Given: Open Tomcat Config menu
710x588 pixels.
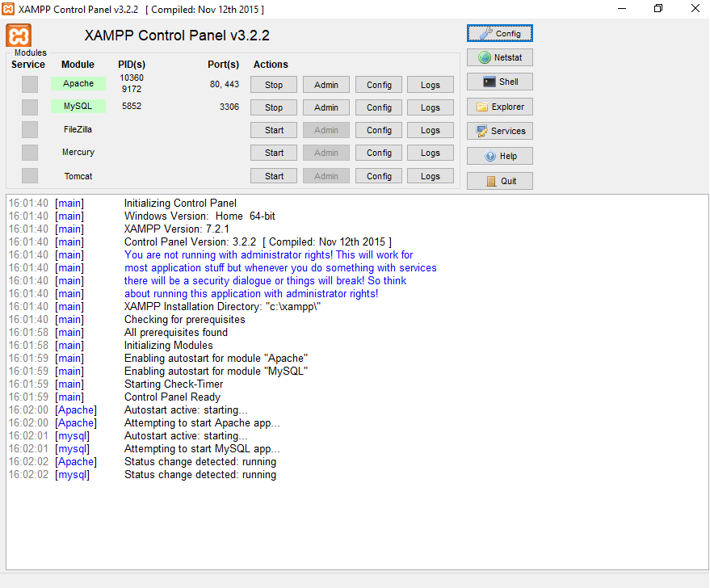Looking at the screenshot, I should point(379,175).
